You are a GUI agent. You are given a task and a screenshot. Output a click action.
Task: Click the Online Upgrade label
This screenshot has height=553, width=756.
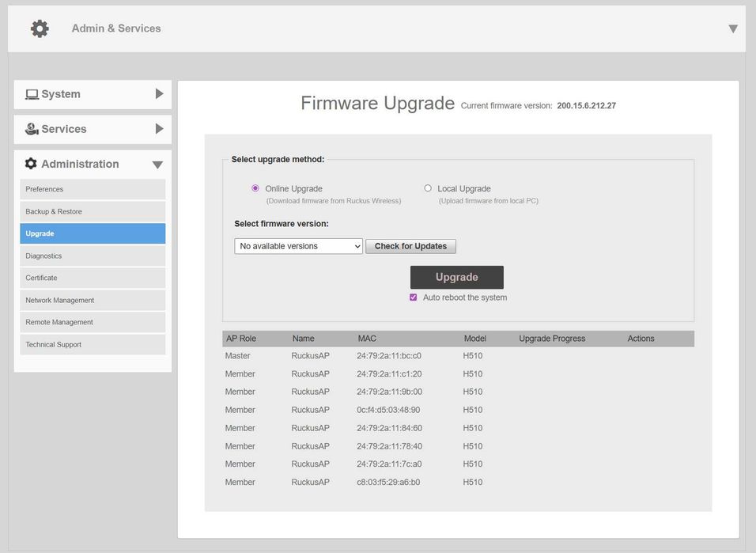[293, 188]
